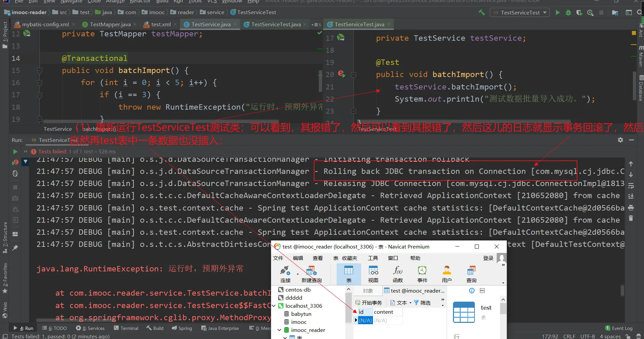
Task: Open Navicat Tools (工具) menu
Action: coord(373,258)
